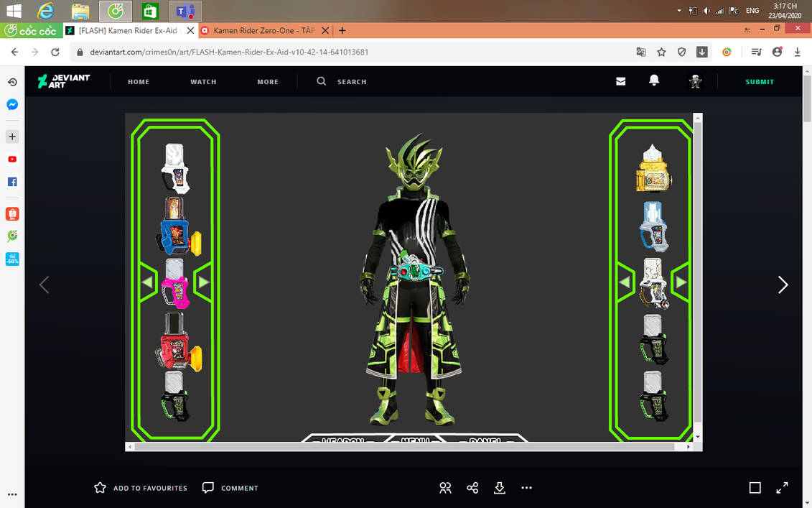The image size is (812, 508).
Task: Select the red Gashat Gear Dual in left panel
Action: pos(178,342)
